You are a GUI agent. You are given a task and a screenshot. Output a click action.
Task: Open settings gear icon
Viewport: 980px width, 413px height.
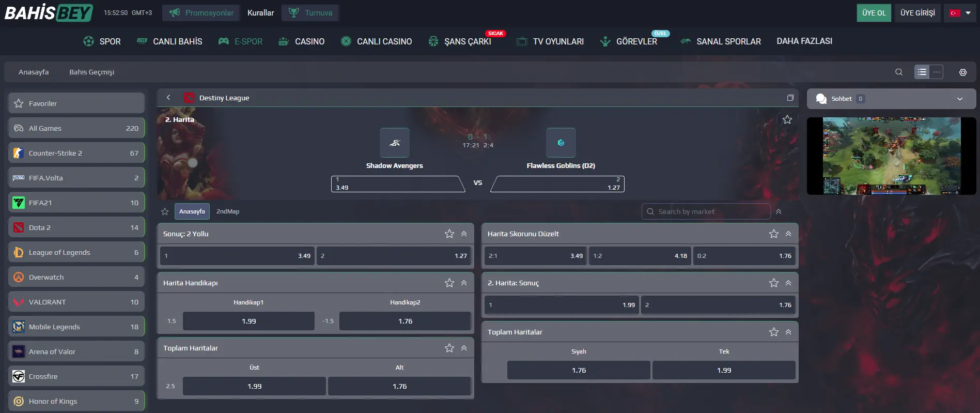[963, 72]
